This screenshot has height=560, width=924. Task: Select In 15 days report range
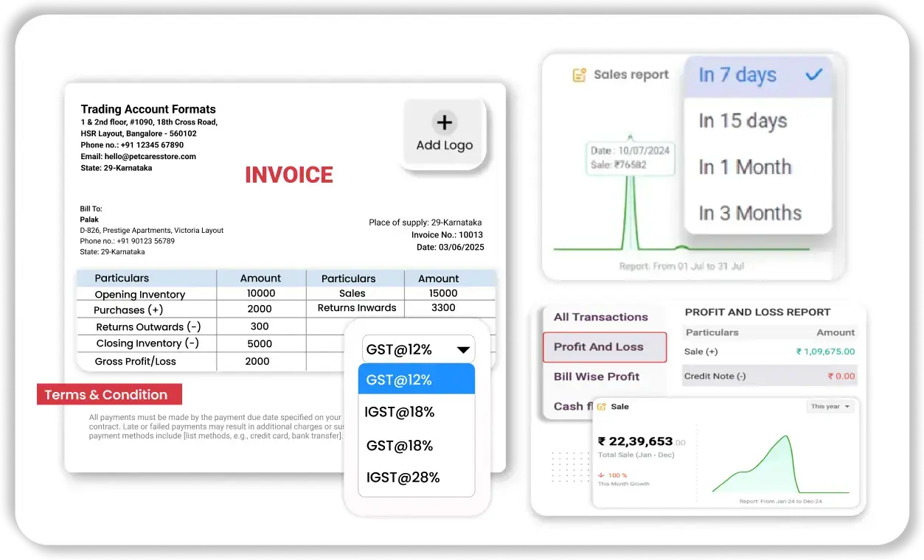pyautogui.click(x=743, y=121)
